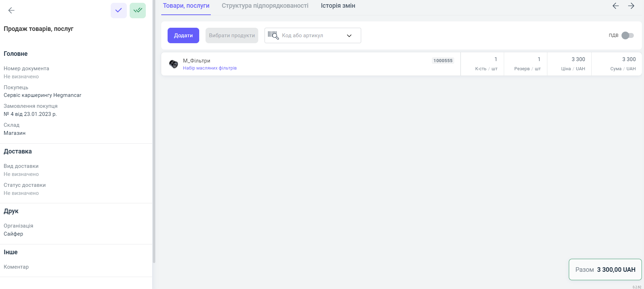The height and width of the screenshot is (289, 644).
Task: Expand the Код або артикул dropdown arrow
Action: pyautogui.click(x=349, y=35)
